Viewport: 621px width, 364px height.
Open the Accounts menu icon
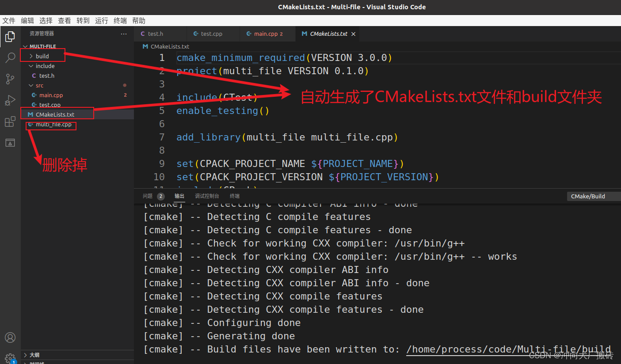click(x=10, y=338)
